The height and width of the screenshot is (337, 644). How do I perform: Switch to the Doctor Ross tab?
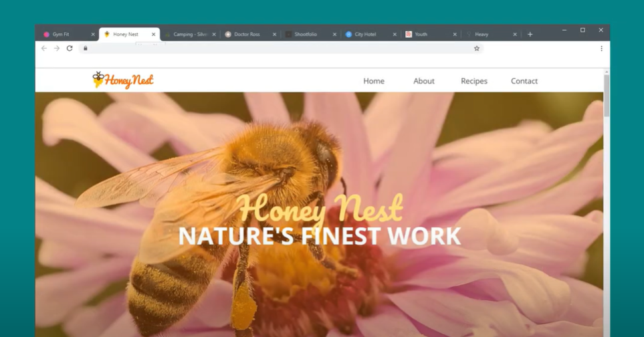251,35
